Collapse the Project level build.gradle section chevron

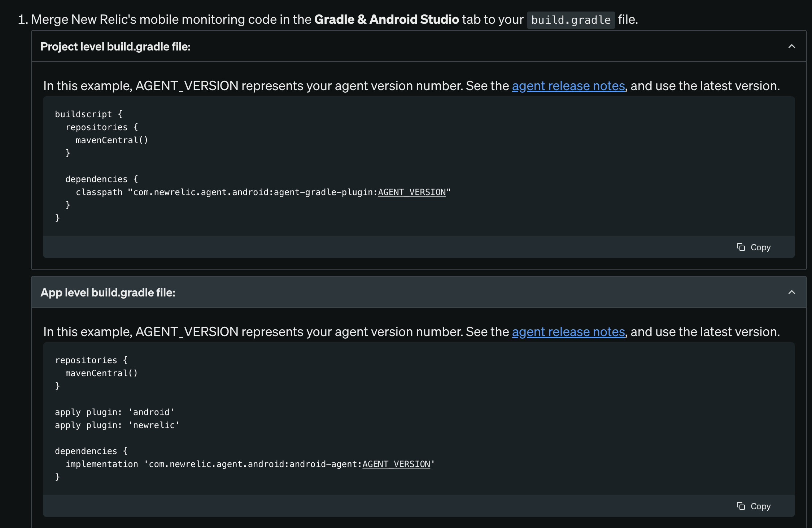[x=791, y=47]
